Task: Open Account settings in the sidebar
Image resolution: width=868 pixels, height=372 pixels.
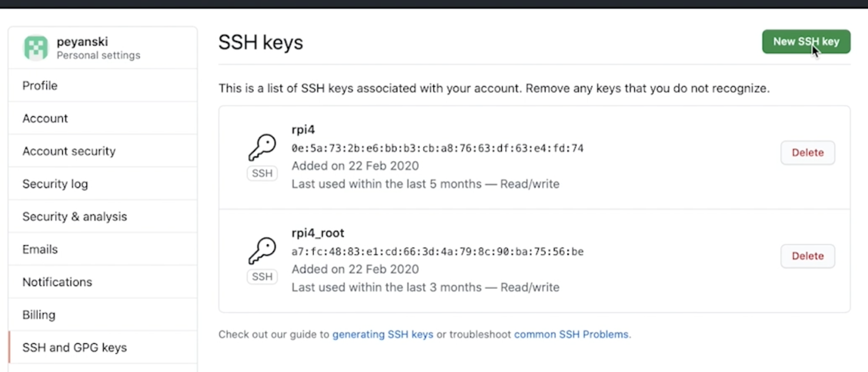Action: [45, 118]
